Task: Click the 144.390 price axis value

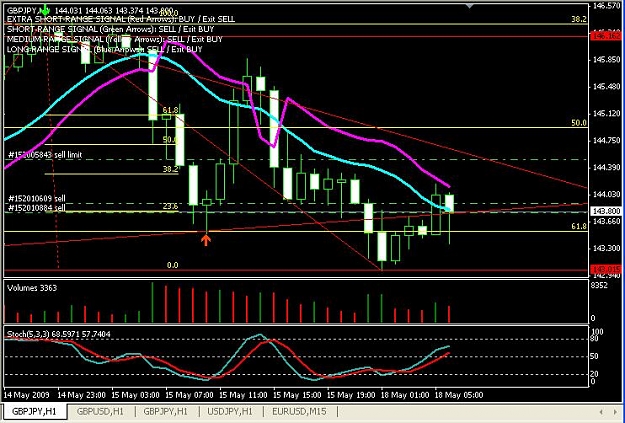Action: [606, 167]
